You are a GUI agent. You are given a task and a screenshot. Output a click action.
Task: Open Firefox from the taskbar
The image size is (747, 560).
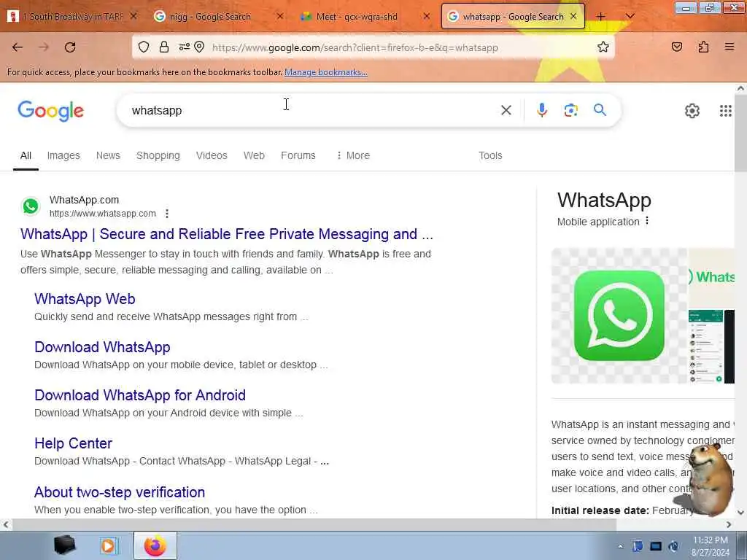pos(155,545)
